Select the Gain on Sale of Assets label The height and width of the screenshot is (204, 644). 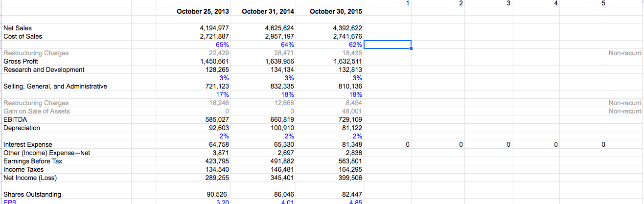[x=36, y=111]
